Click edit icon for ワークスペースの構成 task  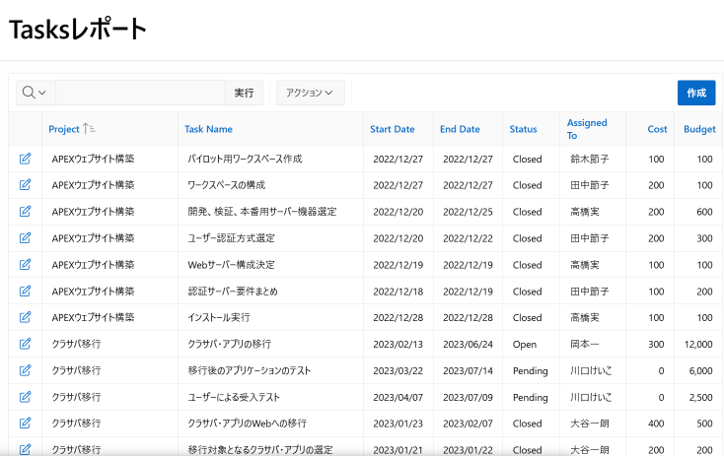point(25,185)
